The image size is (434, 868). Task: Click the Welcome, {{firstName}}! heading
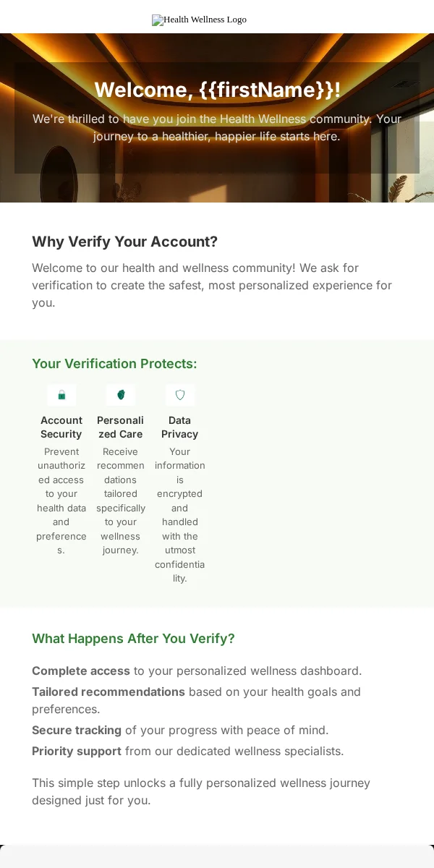click(x=217, y=90)
